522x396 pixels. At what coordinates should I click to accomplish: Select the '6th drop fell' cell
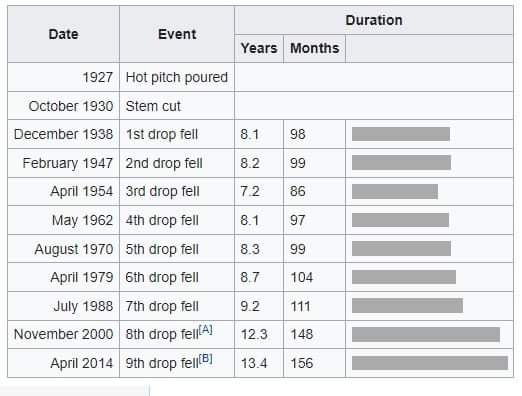(x=177, y=277)
